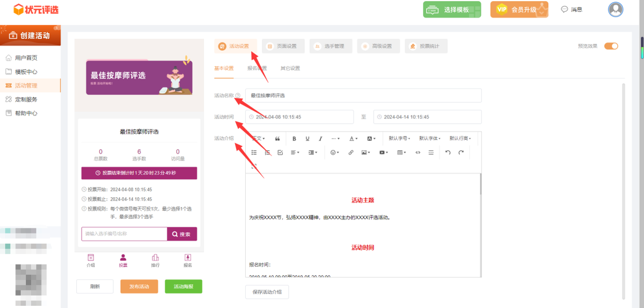The width and height of the screenshot is (644, 308).
Task: Click the redo arrow in the editor toolbar
Action: click(x=461, y=153)
